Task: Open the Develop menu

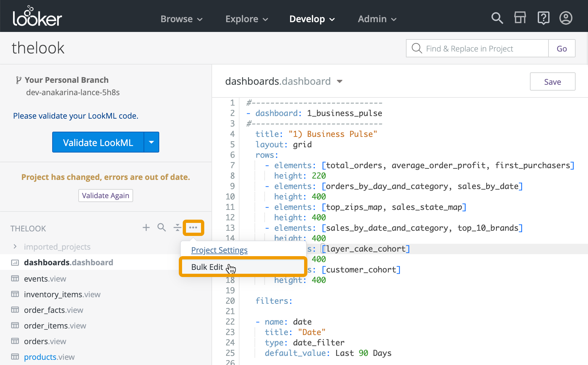Action: pos(312,19)
